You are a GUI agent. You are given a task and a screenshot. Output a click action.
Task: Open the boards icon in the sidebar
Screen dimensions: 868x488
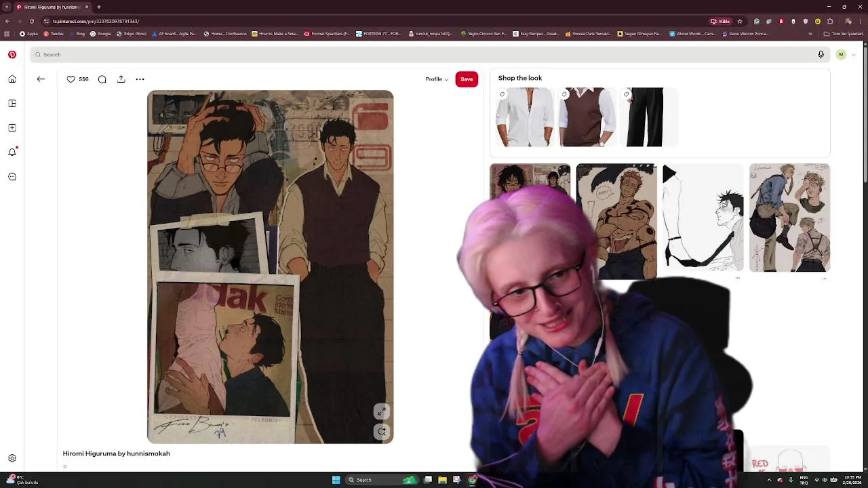12,104
